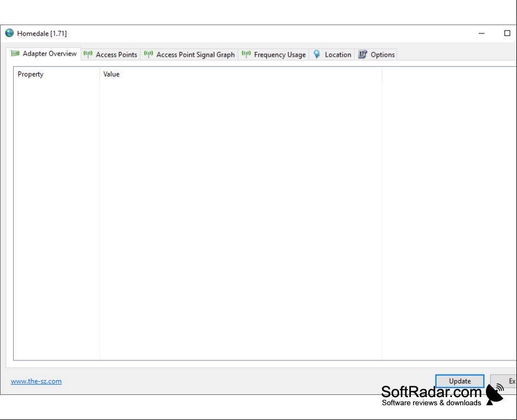Click the Value column header
Viewport: 517px width, 420px height.
[240, 74]
